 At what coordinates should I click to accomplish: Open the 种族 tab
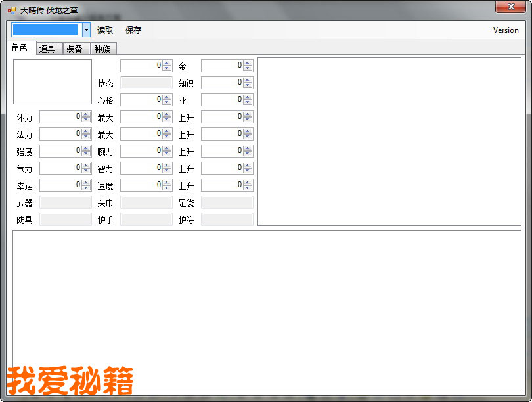[x=102, y=49]
